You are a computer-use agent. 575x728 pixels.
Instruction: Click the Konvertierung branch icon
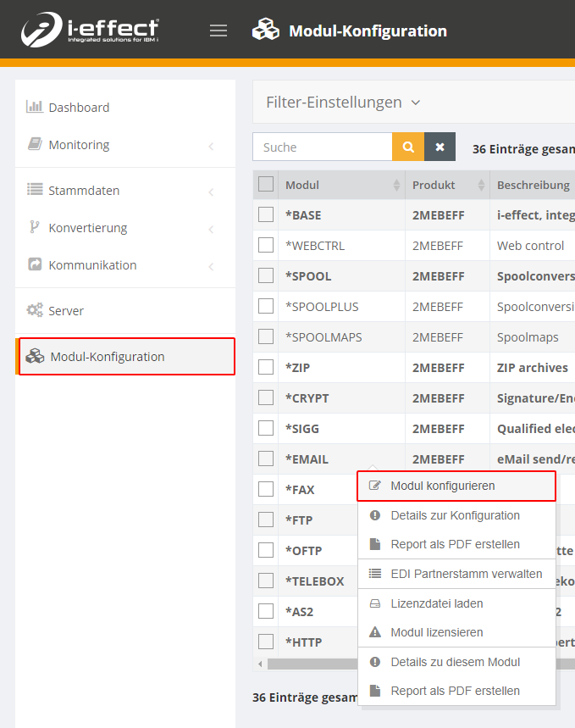[35, 227]
